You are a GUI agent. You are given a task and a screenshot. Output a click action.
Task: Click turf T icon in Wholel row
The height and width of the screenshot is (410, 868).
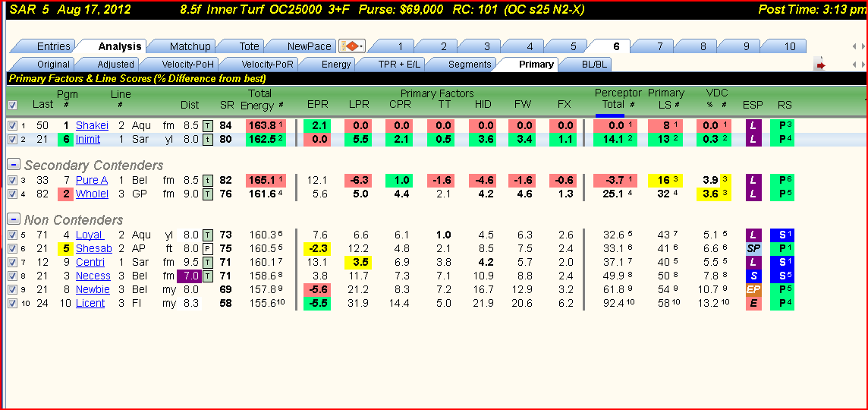coord(208,194)
